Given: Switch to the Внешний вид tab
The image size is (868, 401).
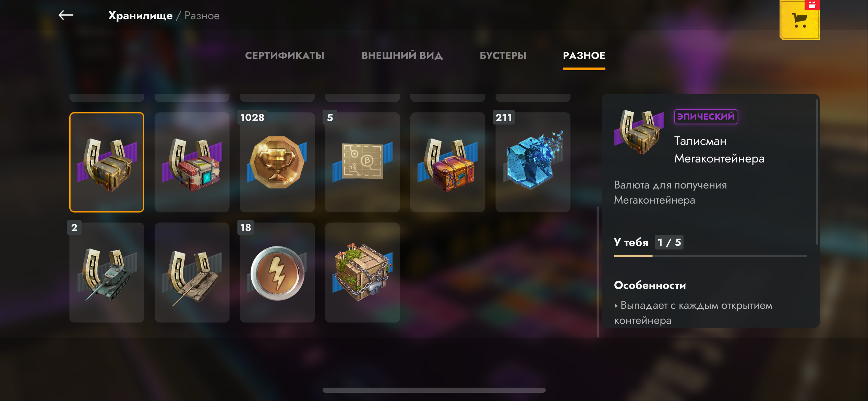Looking at the screenshot, I should click(x=402, y=56).
